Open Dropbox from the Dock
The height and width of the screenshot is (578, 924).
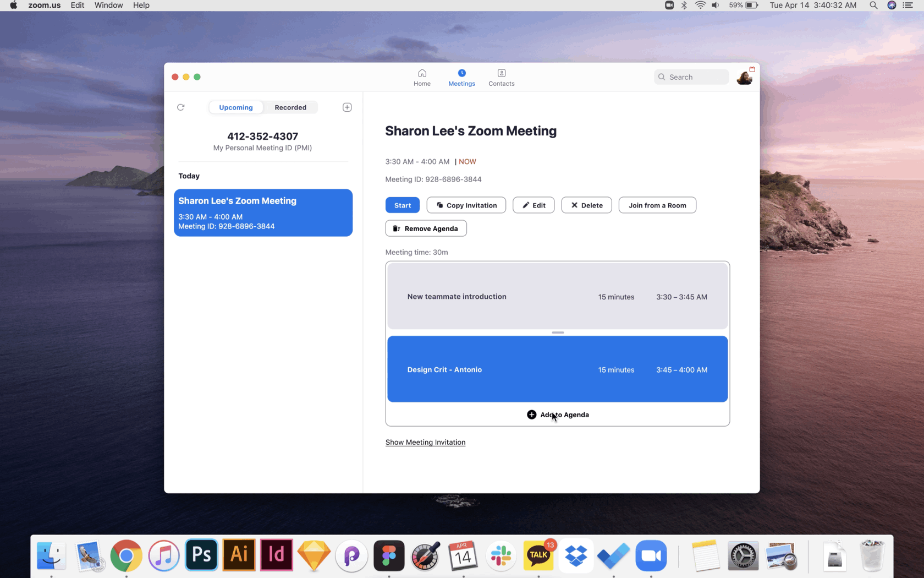click(576, 555)
